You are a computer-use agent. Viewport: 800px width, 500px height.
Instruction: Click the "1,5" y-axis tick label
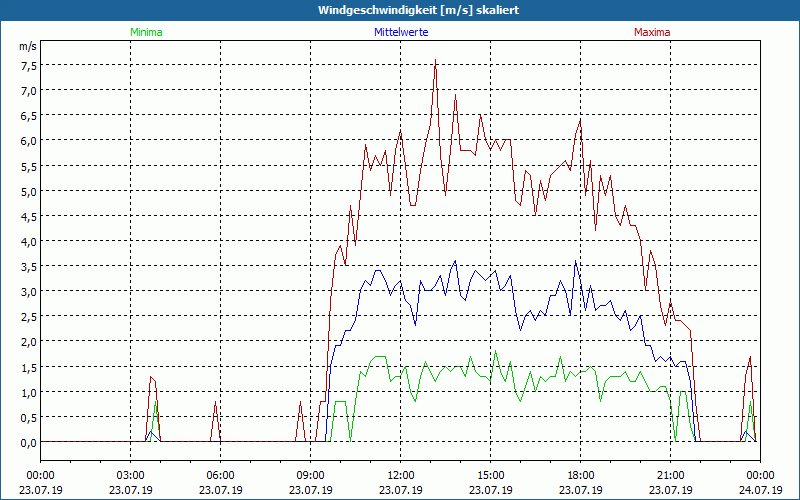point(28,367)
